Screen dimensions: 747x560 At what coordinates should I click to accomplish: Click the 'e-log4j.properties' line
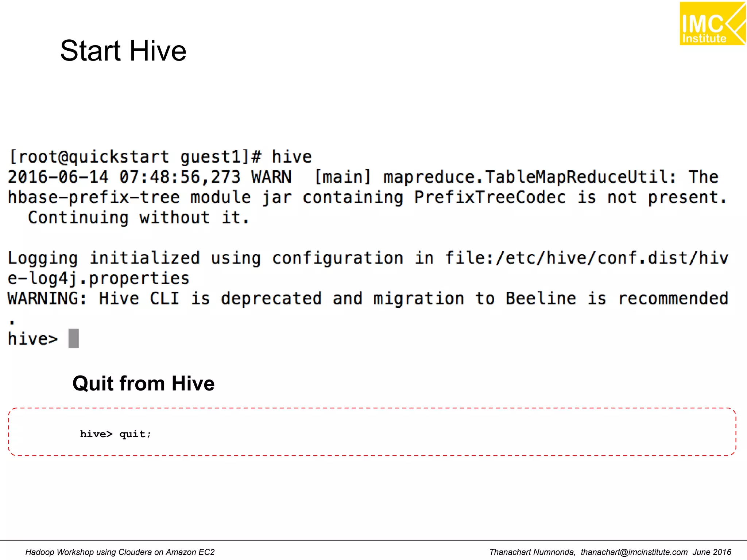(98, 279)
